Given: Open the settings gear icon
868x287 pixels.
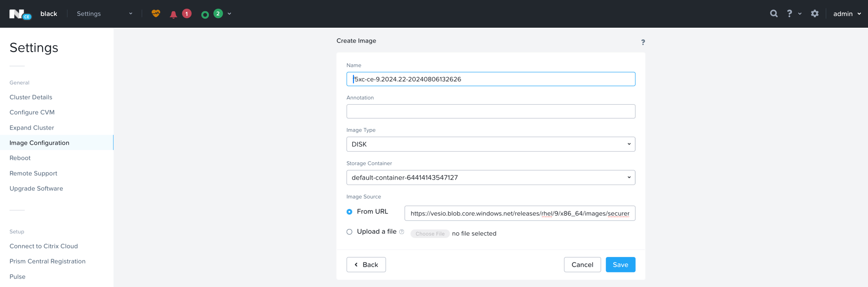Looking at the screenshot, I should coord(815,13).
